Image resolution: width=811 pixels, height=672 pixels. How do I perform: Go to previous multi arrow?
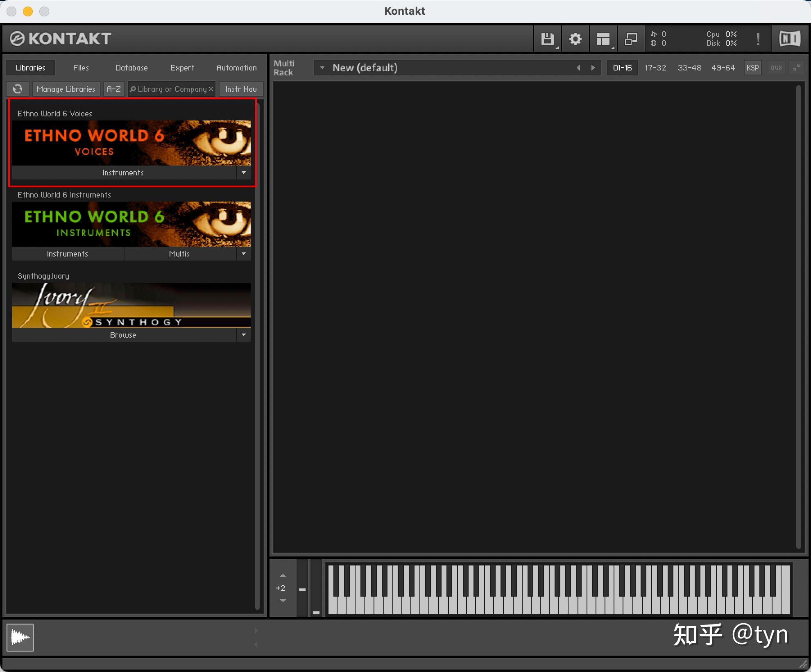tap(578, 68)
